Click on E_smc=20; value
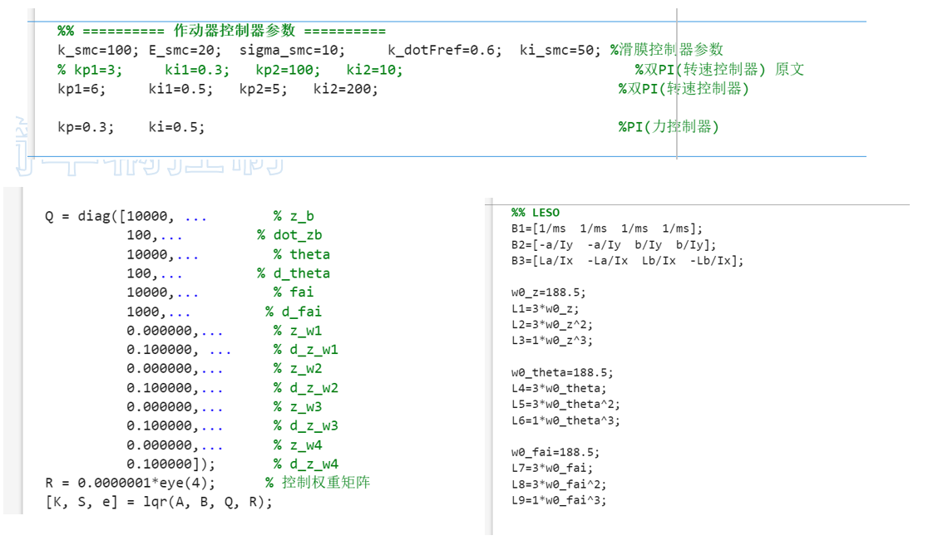 click(x=185, y=50)
